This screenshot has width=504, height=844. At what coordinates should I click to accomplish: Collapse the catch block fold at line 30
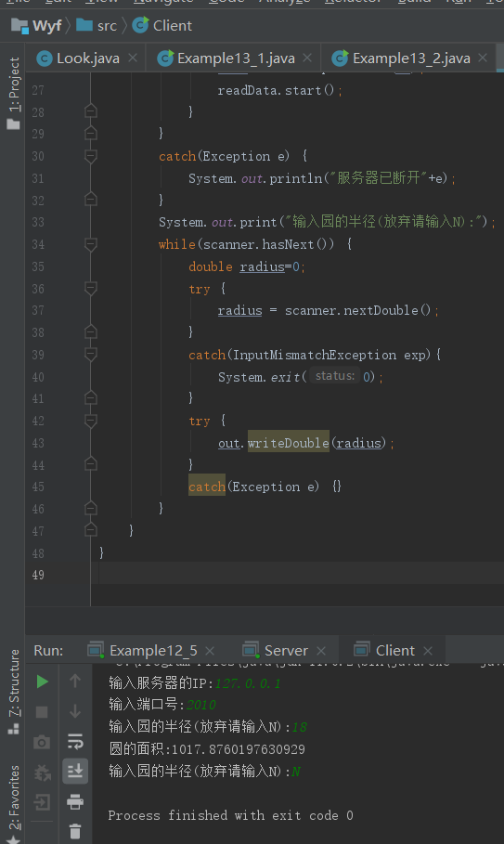tap(90, 156)
